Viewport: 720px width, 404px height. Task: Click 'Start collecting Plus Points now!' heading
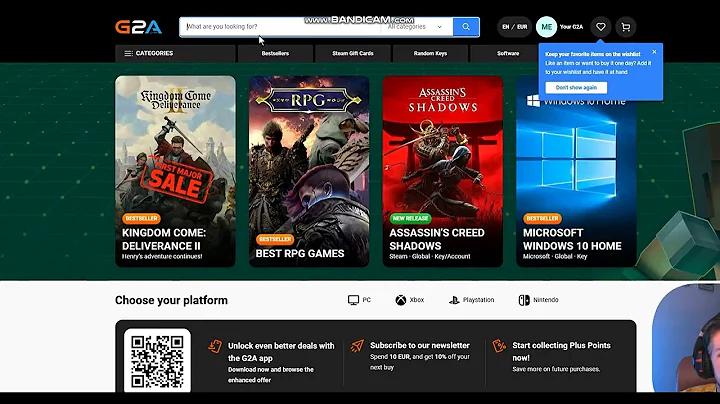(x=561, y=351)
